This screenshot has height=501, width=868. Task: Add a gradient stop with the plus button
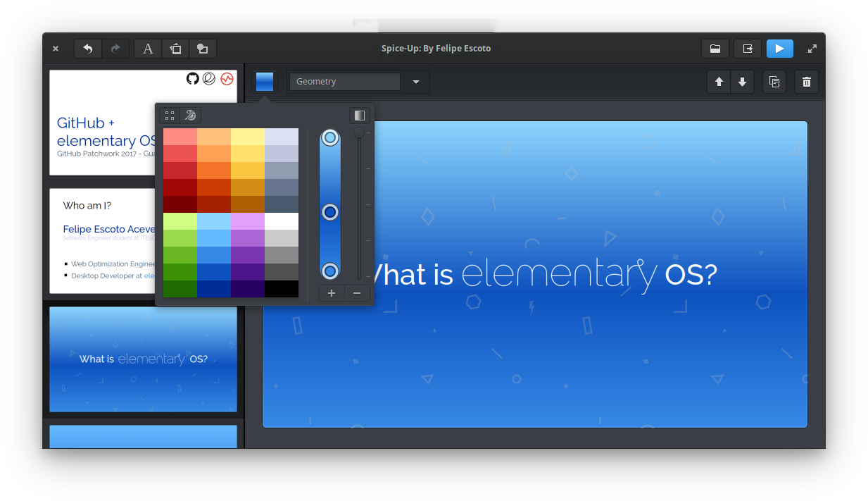click(332, 293)
